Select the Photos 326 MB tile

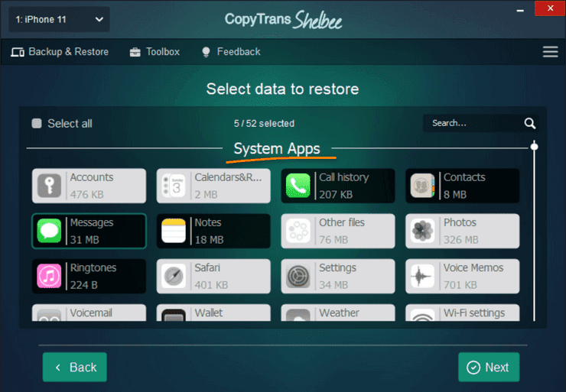(x=463, y=231)
